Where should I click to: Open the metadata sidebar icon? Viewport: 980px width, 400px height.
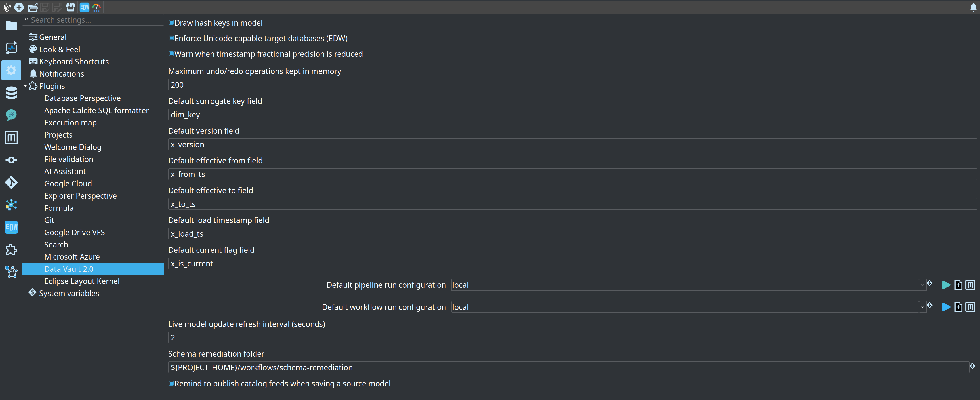coord(11,138)
